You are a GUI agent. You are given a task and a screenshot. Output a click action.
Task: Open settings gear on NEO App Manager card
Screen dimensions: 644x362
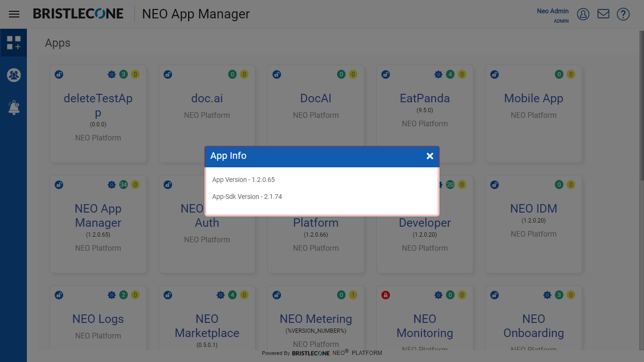(112, 184)
